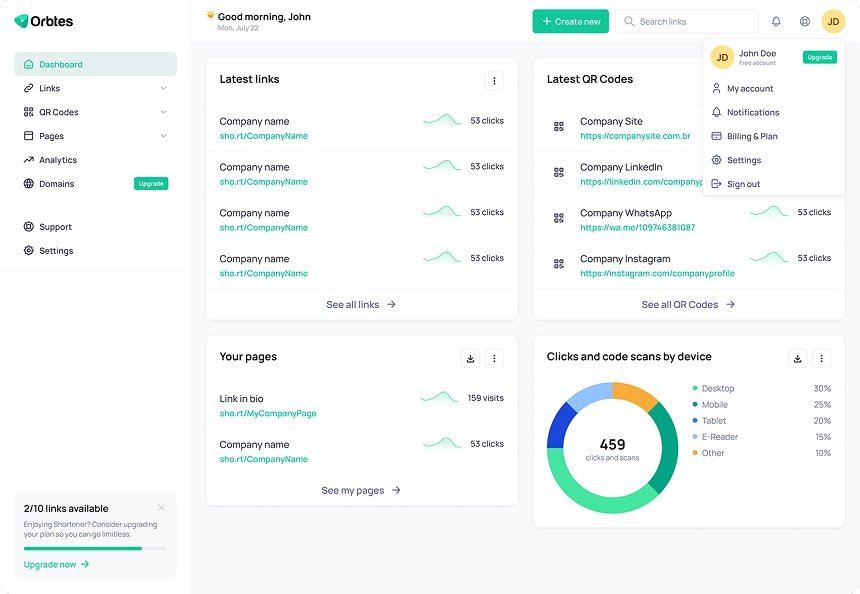Choose Sign out in the account menu
The height and width of the screenshot is (594, 860).
[x=743, y=184]
